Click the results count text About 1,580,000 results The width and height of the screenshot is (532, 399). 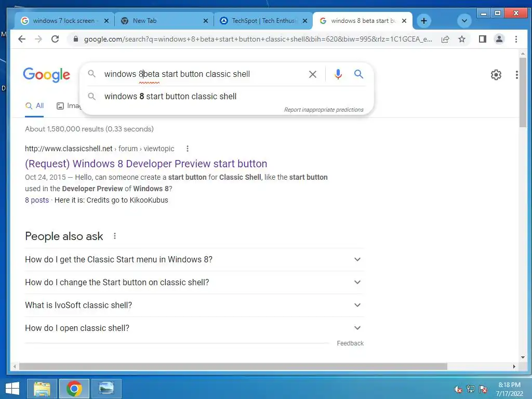[x=89, y=129]
